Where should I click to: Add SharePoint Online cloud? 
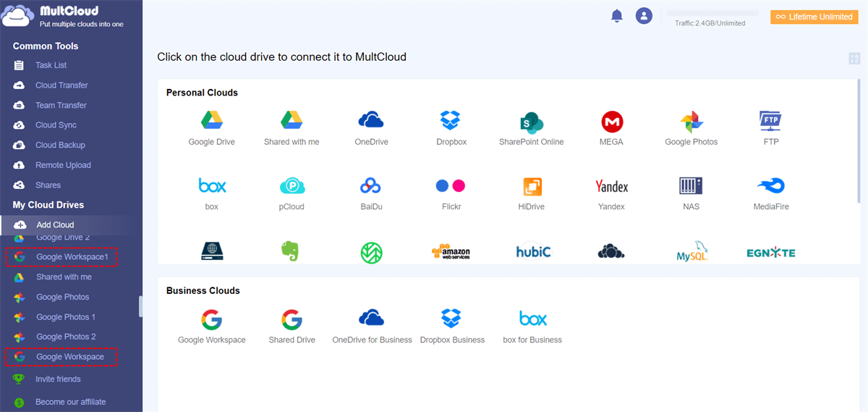click(x=532, y=128)
